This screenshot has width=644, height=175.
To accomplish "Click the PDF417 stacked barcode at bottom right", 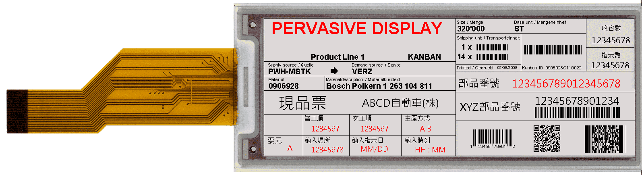I will [x=605, y=139].
